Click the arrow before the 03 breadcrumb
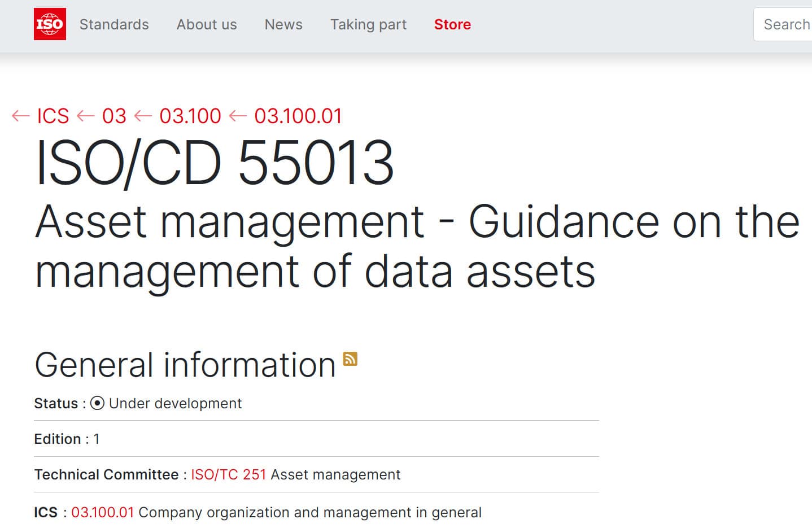 [85, 116]
